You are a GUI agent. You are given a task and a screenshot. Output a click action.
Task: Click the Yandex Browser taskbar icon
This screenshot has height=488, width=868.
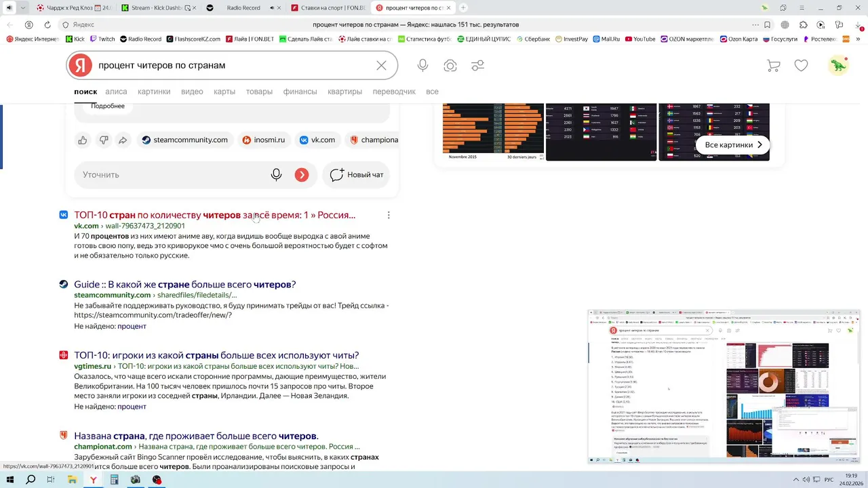pos(93,480)
